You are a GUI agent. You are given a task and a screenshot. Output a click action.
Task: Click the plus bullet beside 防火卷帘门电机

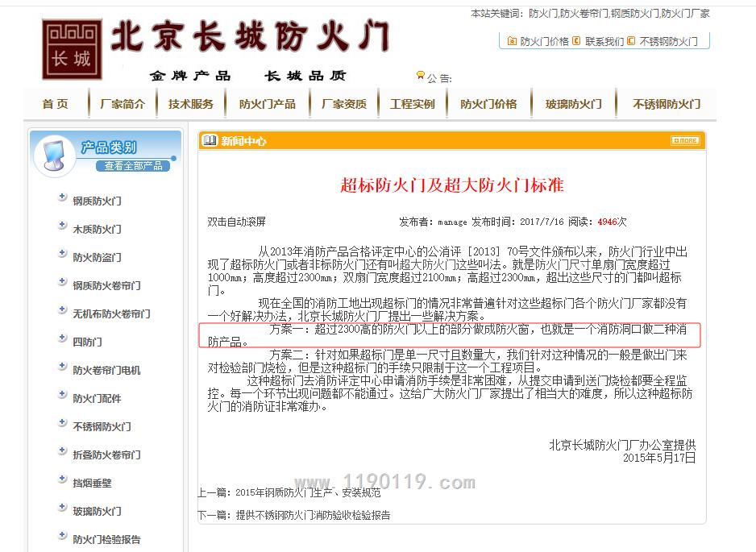[62, 366]
